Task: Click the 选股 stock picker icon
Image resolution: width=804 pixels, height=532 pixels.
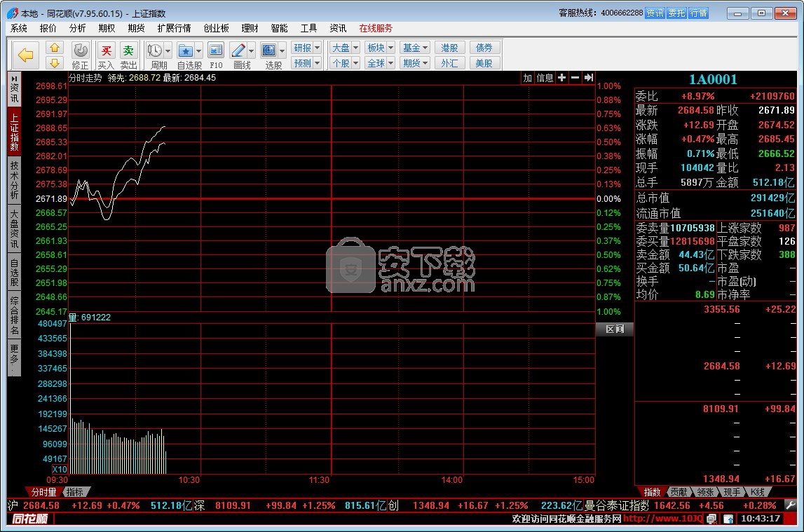Action: (268, 50)
